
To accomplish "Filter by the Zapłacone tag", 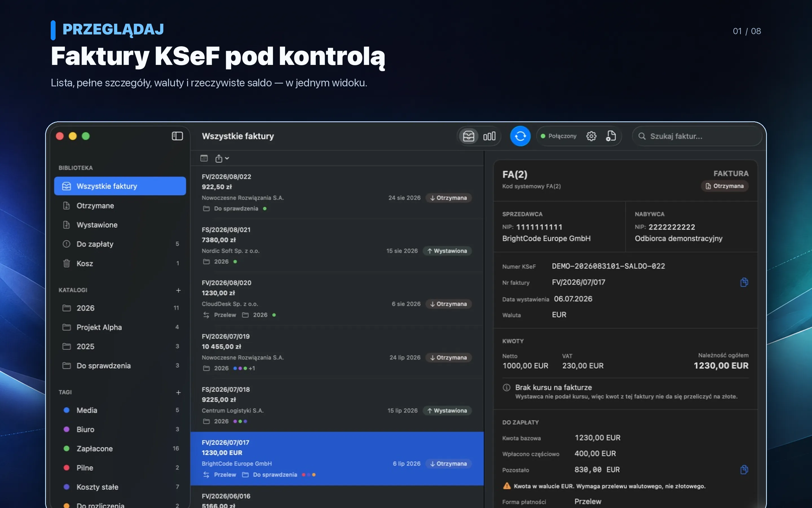I will click(x=120, y=448).
